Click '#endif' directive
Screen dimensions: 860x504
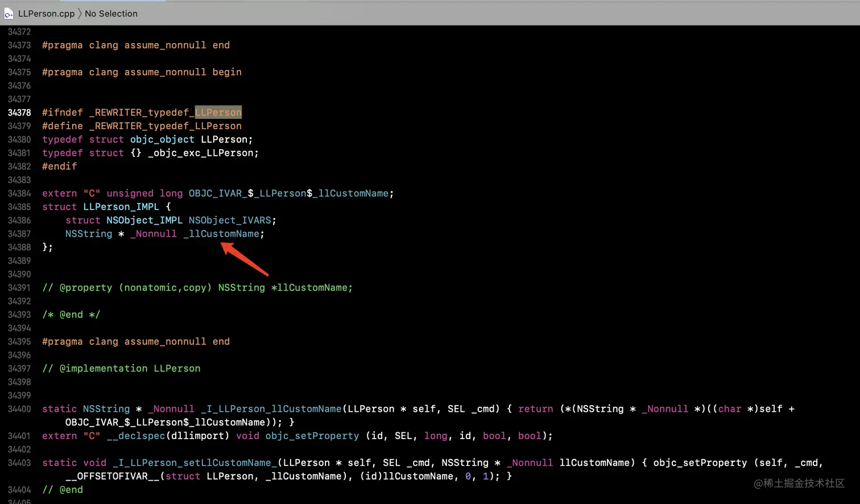pos(59,167)
